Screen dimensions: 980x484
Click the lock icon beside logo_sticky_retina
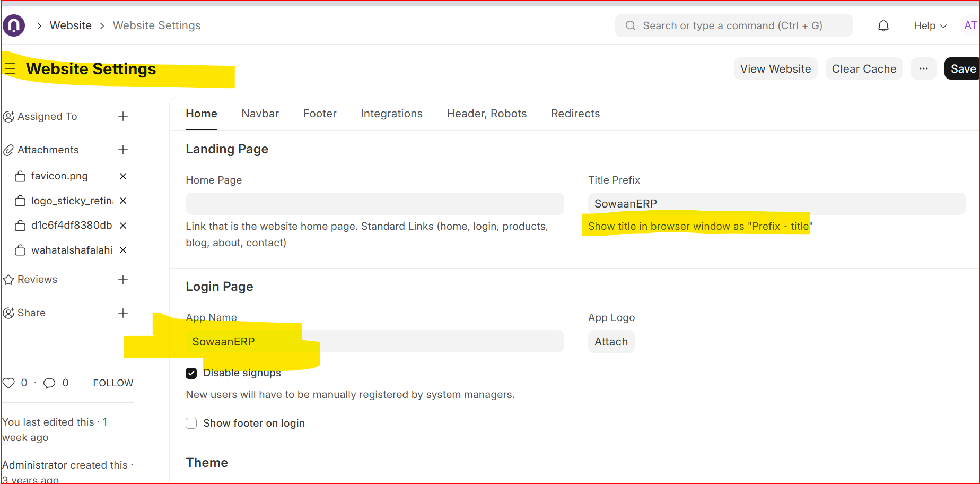coord(20,201)
